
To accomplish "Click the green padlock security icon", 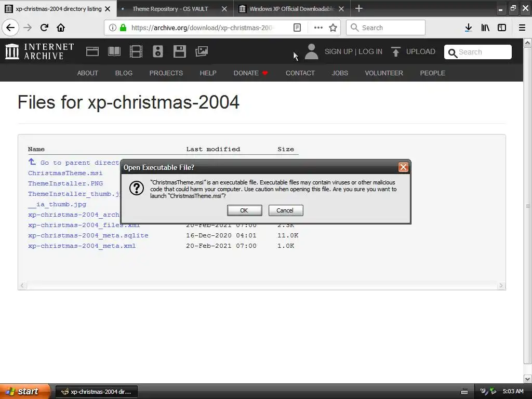I will [x=123, y=28].
